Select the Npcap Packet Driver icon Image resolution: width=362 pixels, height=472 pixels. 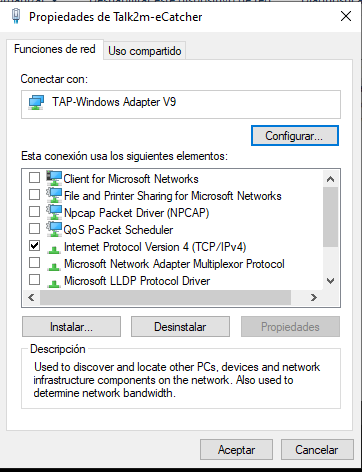click(x=54, y=212)
